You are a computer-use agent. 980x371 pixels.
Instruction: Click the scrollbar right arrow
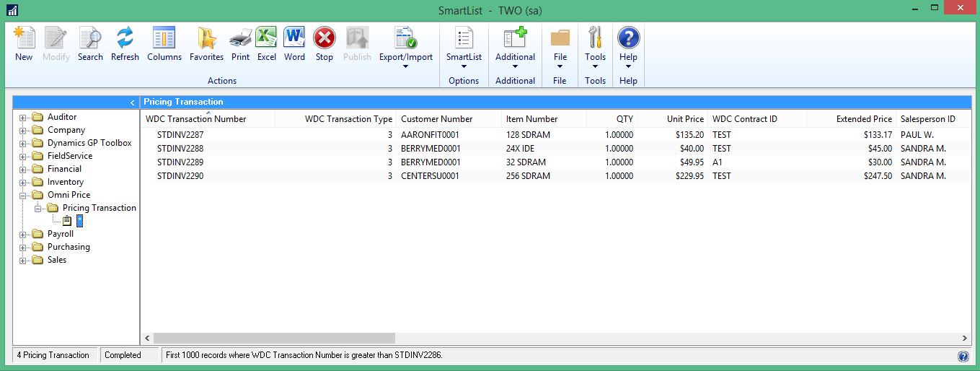point(966,338)
